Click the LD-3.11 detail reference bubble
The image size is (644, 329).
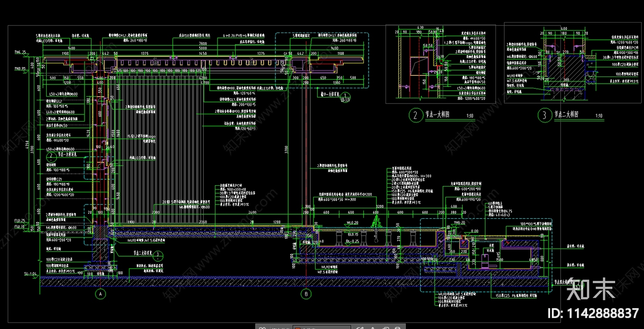(x=345, y=97)
